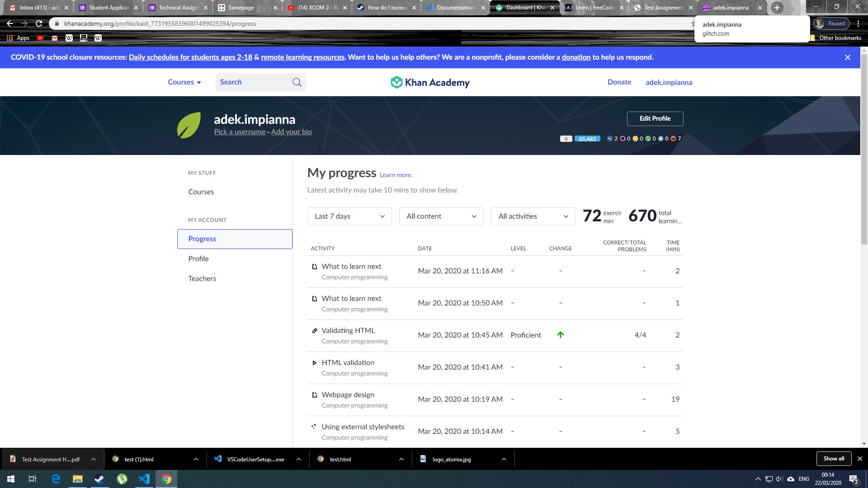
Task: Open Chrome's three-dot menu
Action: pos(858,23)
